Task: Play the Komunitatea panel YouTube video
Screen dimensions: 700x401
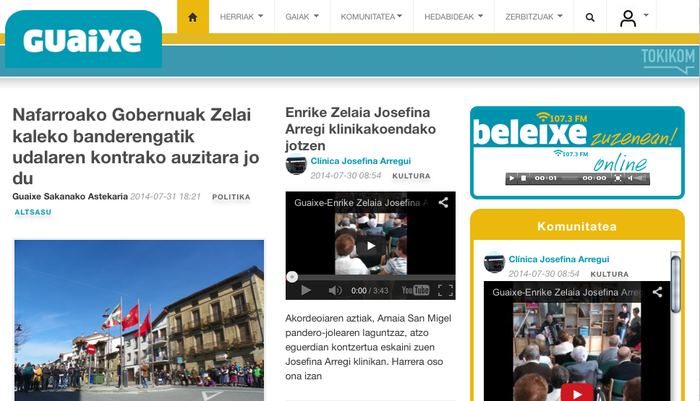Action: (x=577, y=394)
